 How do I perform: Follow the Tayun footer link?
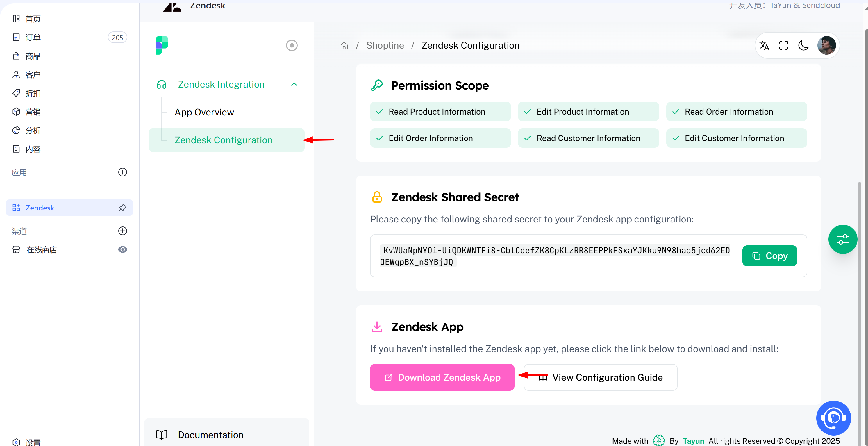click(x=693, y=440)
